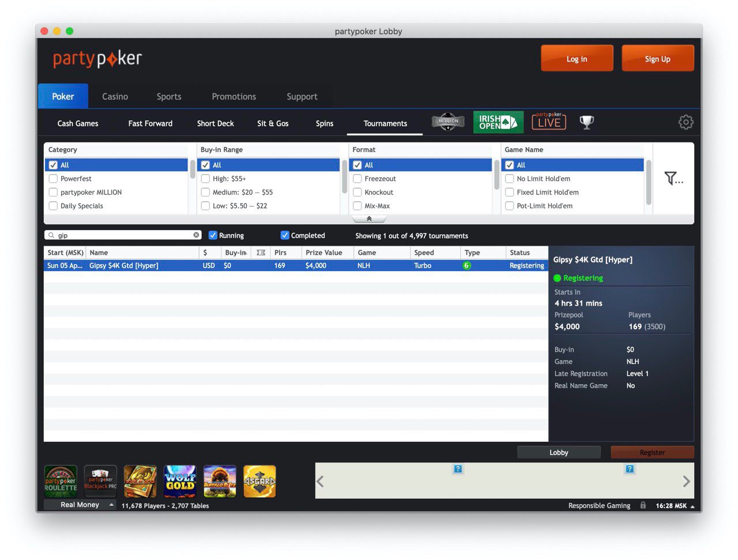Check the Knockout format
The image size is (738, 560).
point(357,192)
